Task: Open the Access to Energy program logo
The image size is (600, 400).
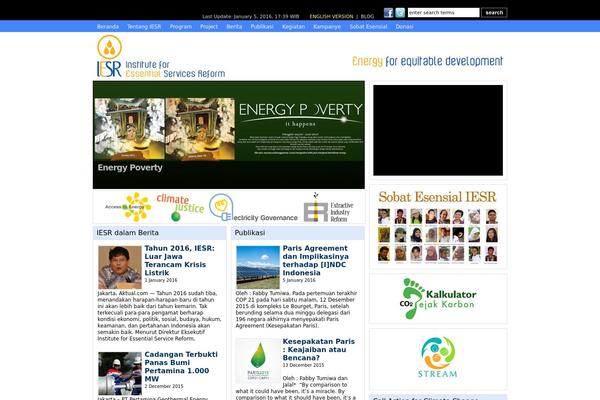Action: pyautogui.click(x=129, y=207)
